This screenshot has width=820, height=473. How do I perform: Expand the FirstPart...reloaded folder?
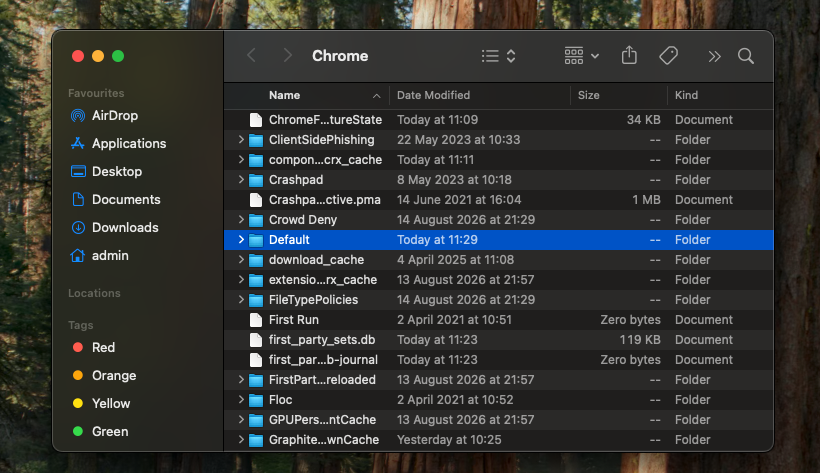point(241,380)
